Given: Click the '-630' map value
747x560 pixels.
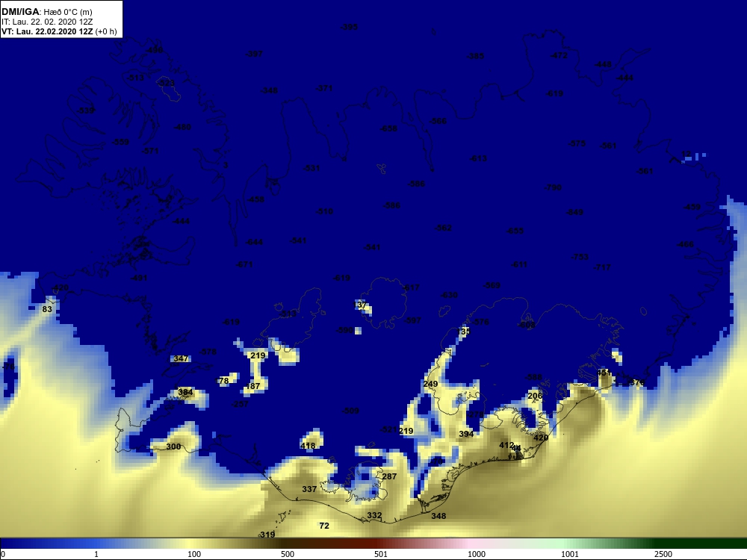Looking at the screenshot, I should point(449,295).
